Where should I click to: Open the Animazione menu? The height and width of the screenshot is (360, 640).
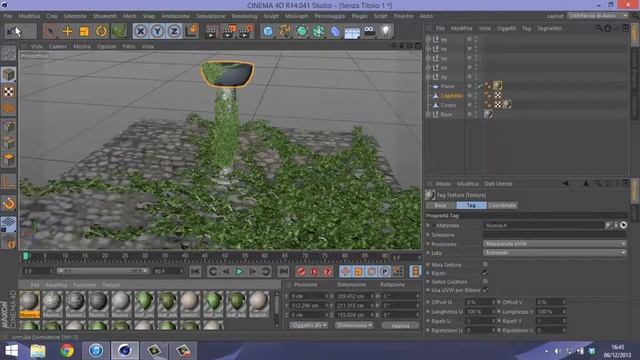click(x=176, y=16)
